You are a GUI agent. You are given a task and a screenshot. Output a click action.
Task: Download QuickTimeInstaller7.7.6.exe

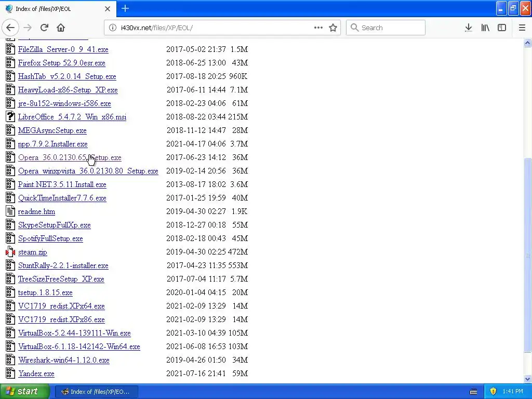[x=62, y=198]
